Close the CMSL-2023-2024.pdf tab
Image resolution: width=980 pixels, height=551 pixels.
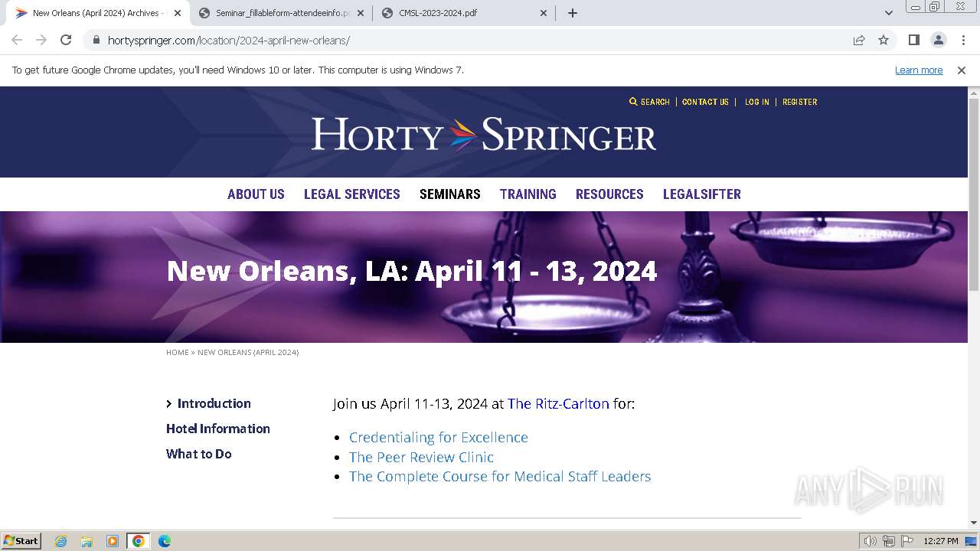pos(544,13)
